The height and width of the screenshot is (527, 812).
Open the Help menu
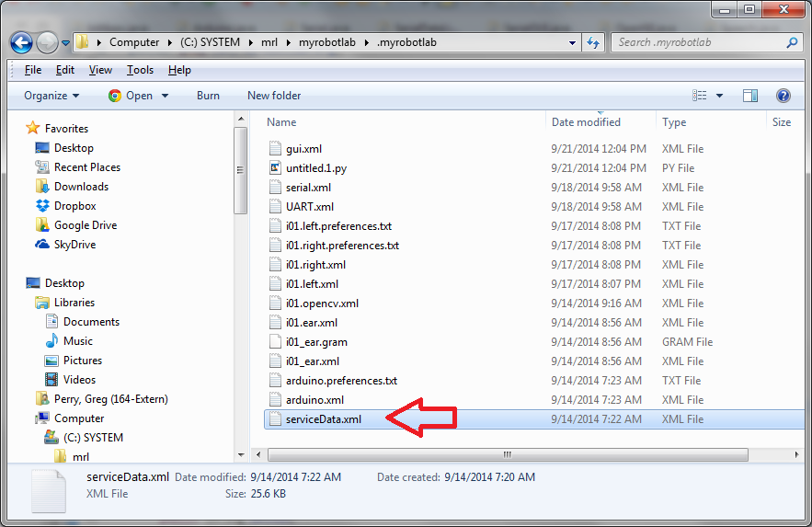[x=179, y=70]
